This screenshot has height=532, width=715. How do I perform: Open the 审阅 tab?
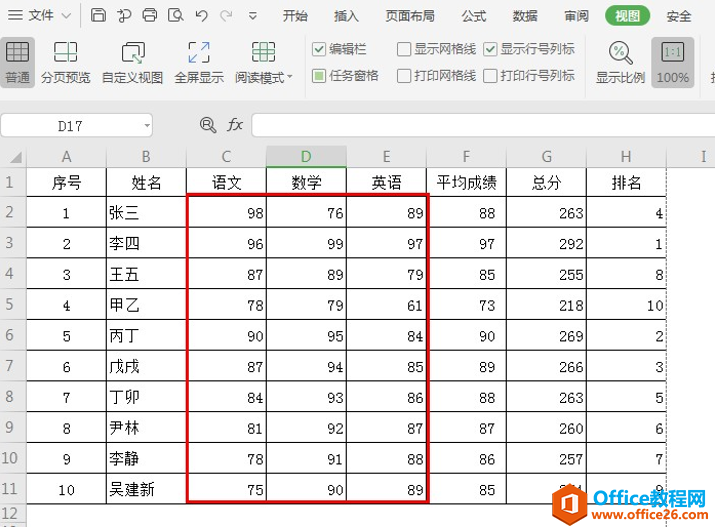576,16
